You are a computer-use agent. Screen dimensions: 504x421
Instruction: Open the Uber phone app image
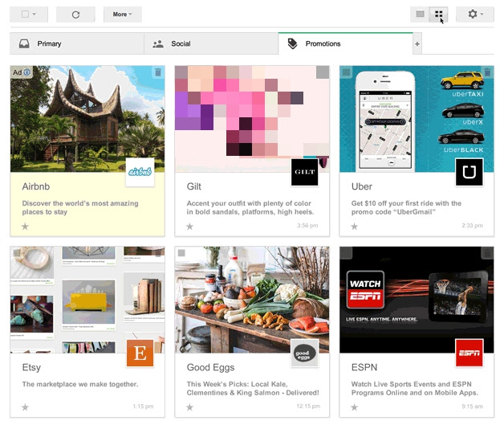[x=417, y=119]
